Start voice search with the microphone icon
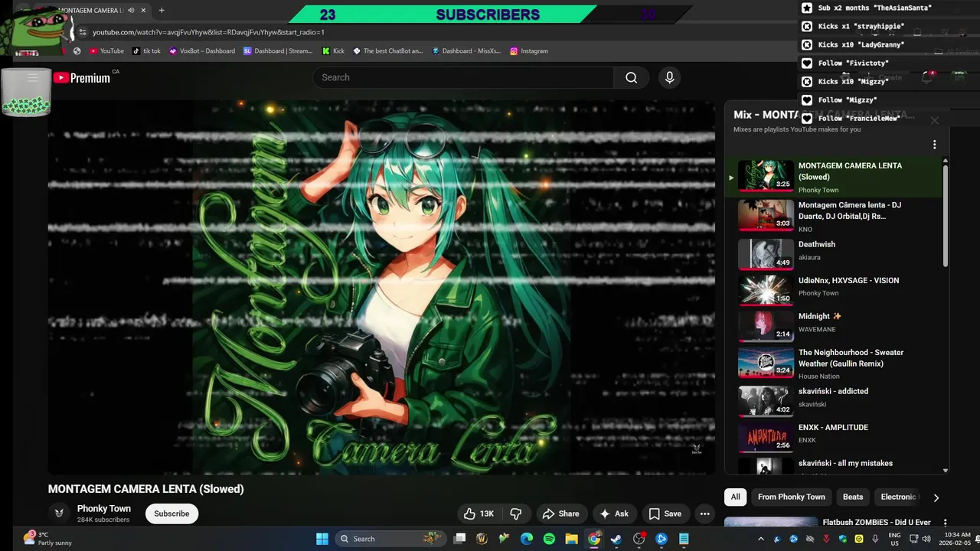 click(x=669, y=77)
